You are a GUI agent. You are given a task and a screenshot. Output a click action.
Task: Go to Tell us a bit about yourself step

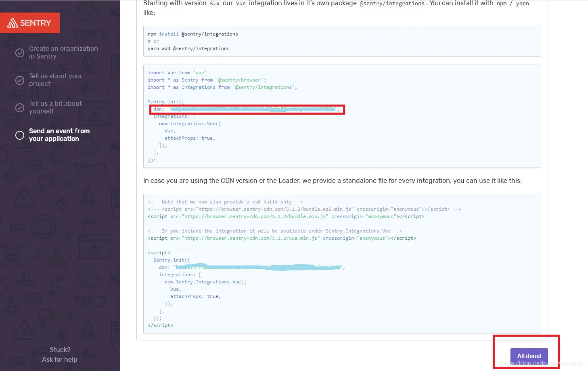[55, 107]
